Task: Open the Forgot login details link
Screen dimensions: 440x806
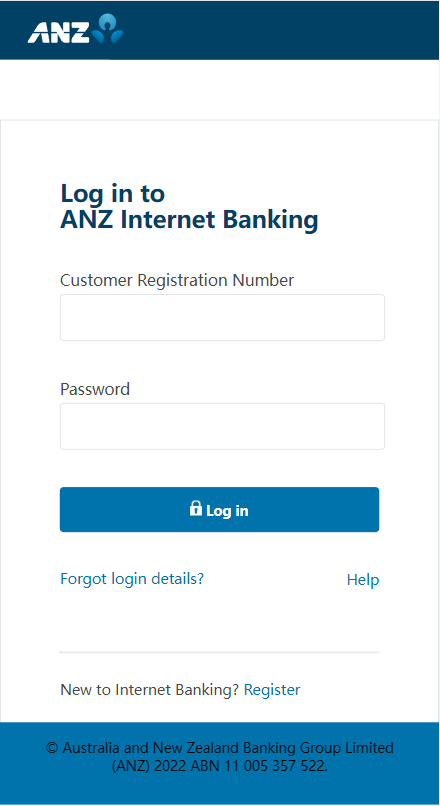Action: point(132,579)
